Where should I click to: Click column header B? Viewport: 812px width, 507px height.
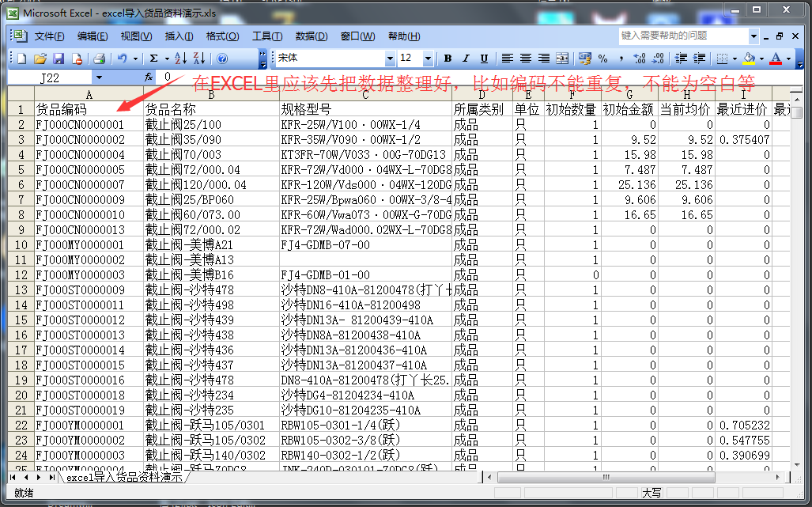tap(211, 95)
